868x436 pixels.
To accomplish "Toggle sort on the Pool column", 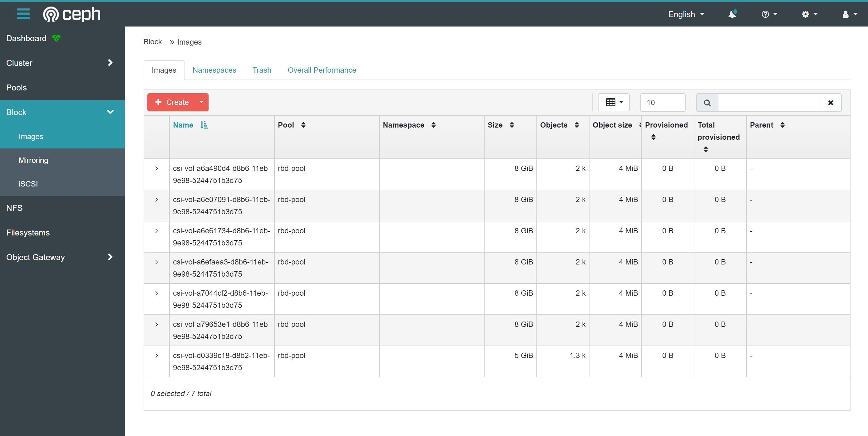I will pos(303,125).
